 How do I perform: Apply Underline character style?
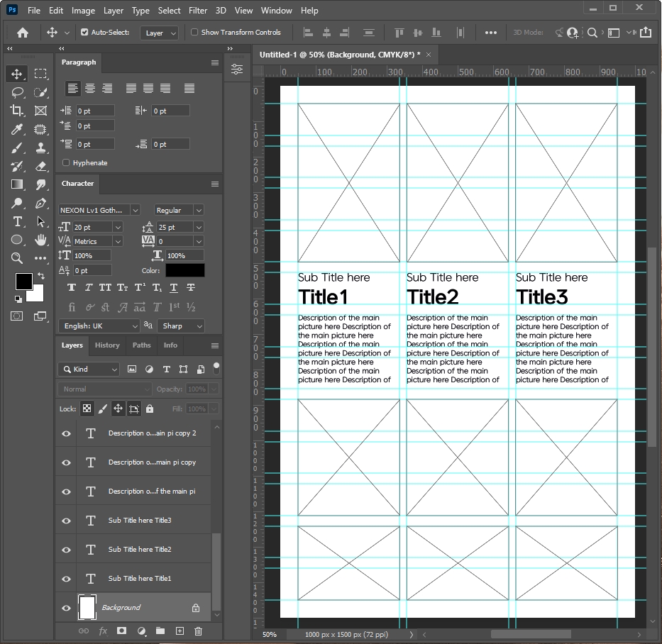point(174,287)
